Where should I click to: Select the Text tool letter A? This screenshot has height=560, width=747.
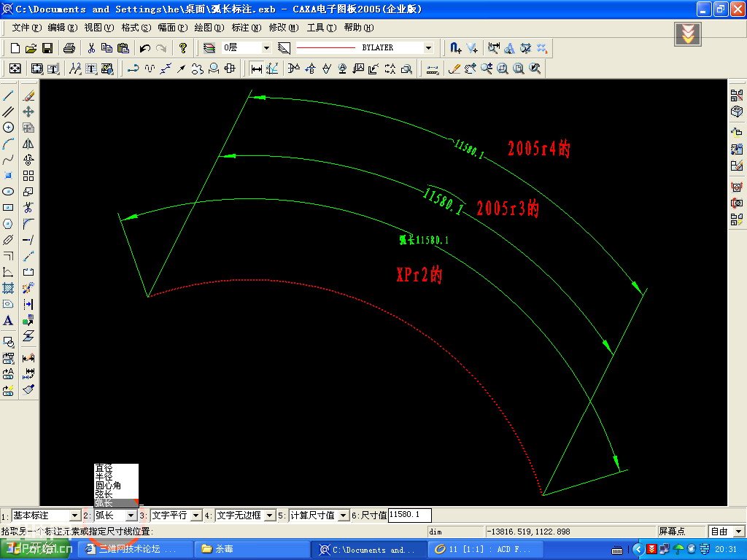(8, 320)
